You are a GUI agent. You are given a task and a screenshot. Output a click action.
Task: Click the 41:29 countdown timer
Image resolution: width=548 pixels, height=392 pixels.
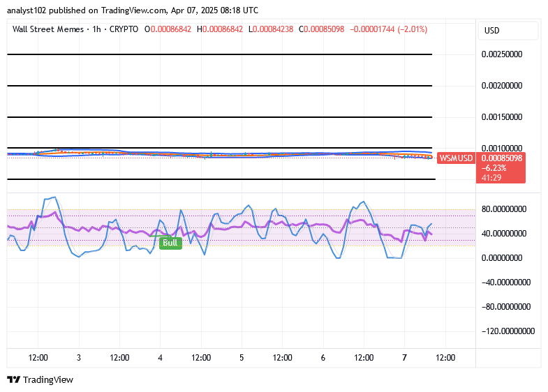click(x=491, y=178)
